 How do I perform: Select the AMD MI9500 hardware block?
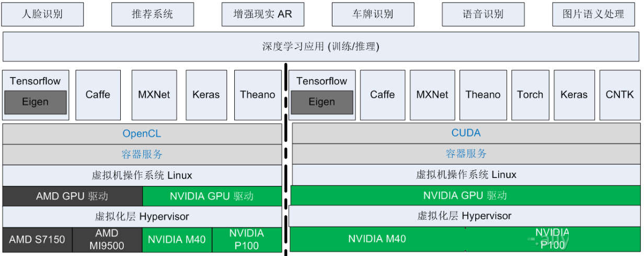(107, 240)
